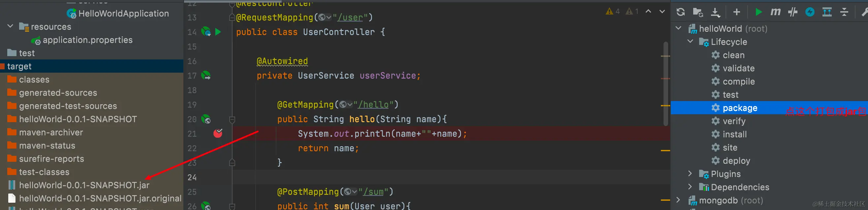Open URL globe dropdown next to /sum
This screenshot has height=210, width=868.
351,192
